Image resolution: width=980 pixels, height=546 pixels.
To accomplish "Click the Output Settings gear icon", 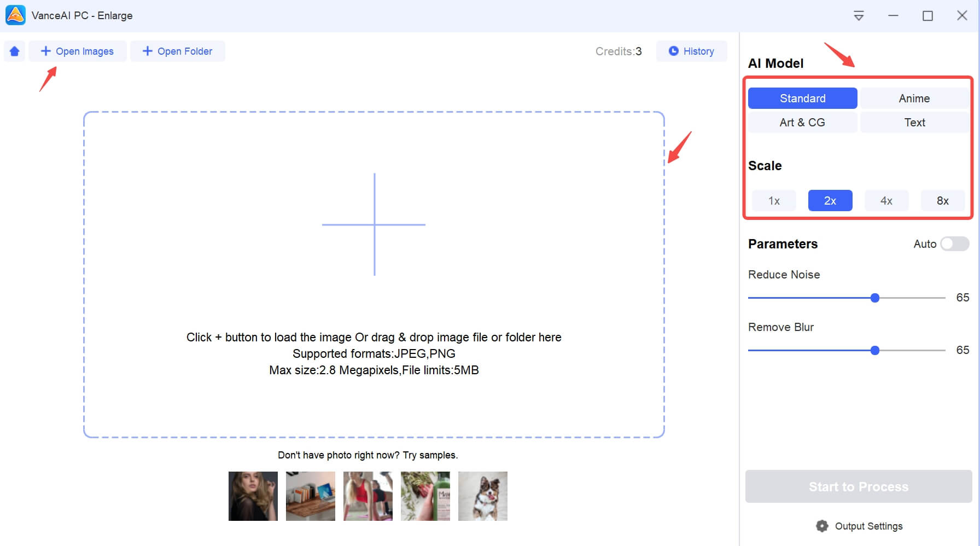I will click(x=821, y=526).
